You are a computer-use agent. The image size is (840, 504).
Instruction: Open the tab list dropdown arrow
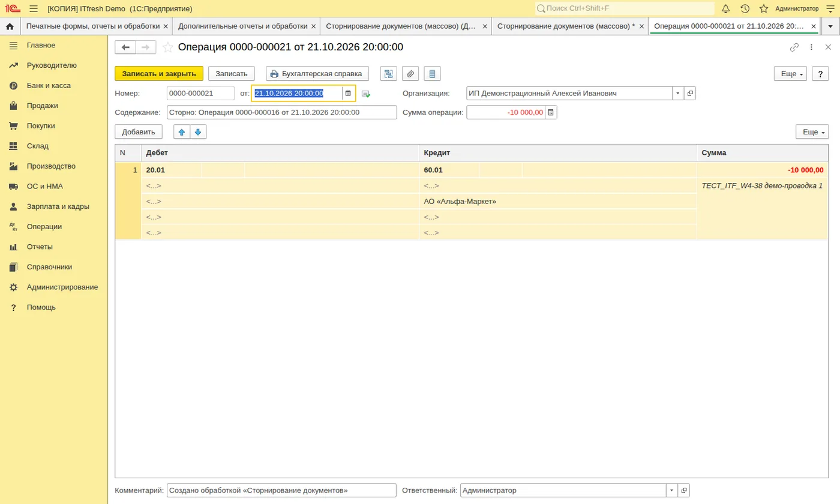(830, 26)
